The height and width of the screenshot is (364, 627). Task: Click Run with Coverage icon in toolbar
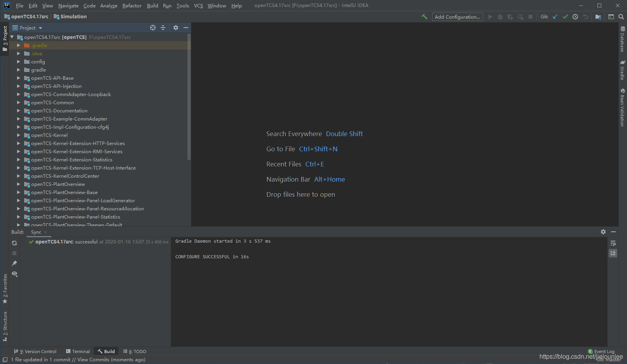coord(510,17)
